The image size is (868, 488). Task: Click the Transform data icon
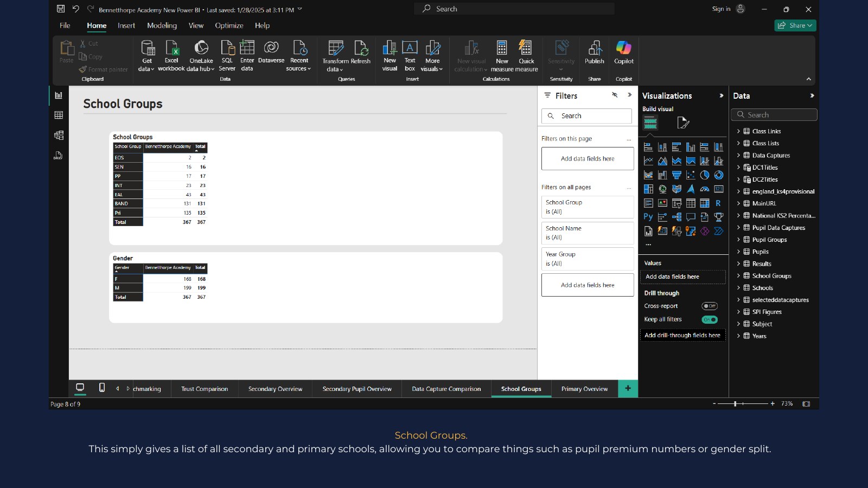click(336, 48)
